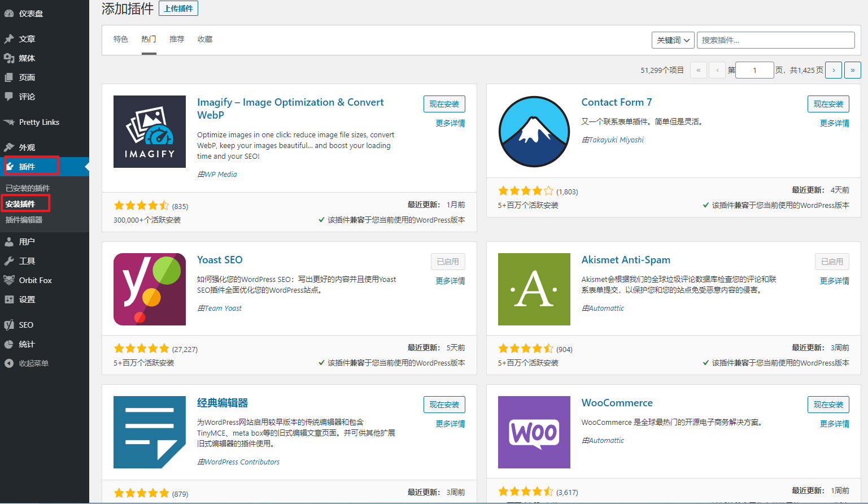The image size is (868, 504).
Task: Click the 用户 person icon
Action: click(x=9, y=242)
